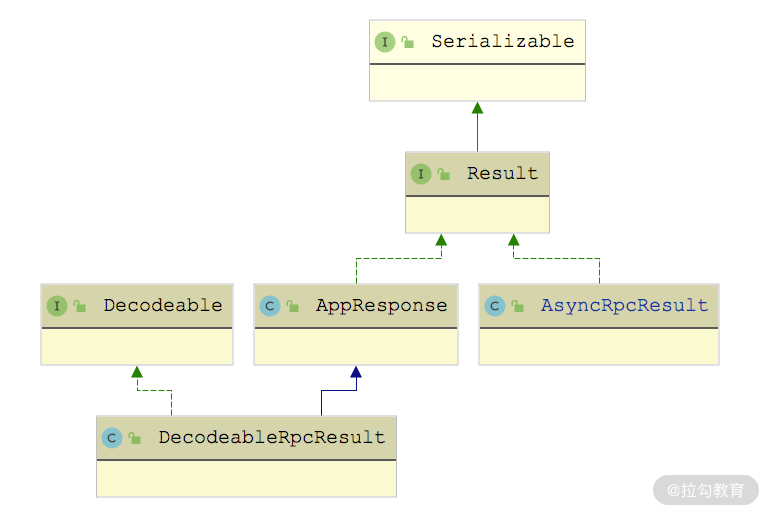Click the green lock icon next to DecodeableRpcResult
This screenshot has height=515, width=771.
point(135,438)
